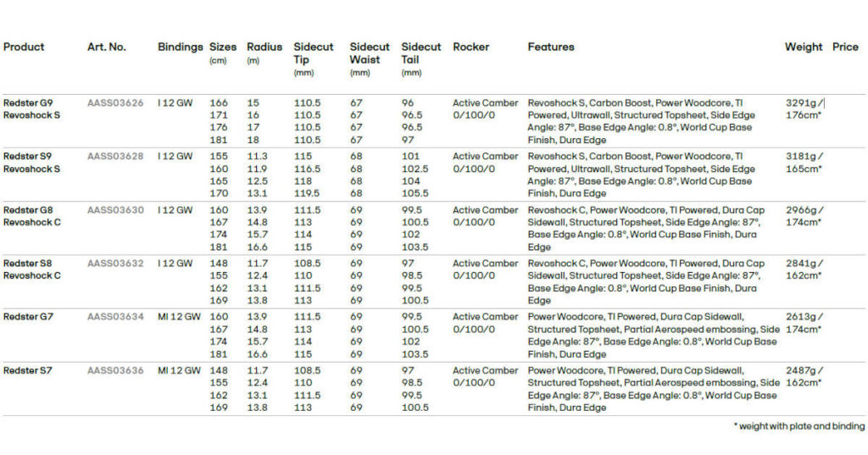Click the Weight column header
Image resolution: width=868 pixels, height=455 pixels.
click(804, 47)
